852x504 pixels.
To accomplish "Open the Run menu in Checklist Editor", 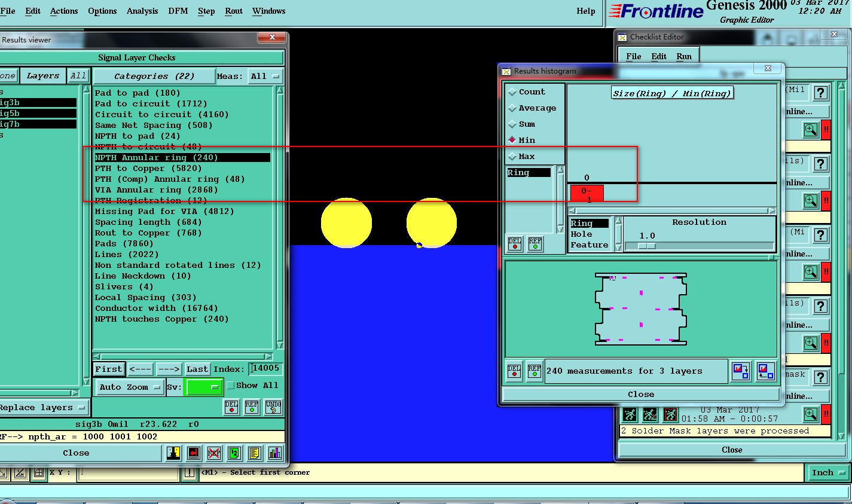I will [x=684, y=56].
